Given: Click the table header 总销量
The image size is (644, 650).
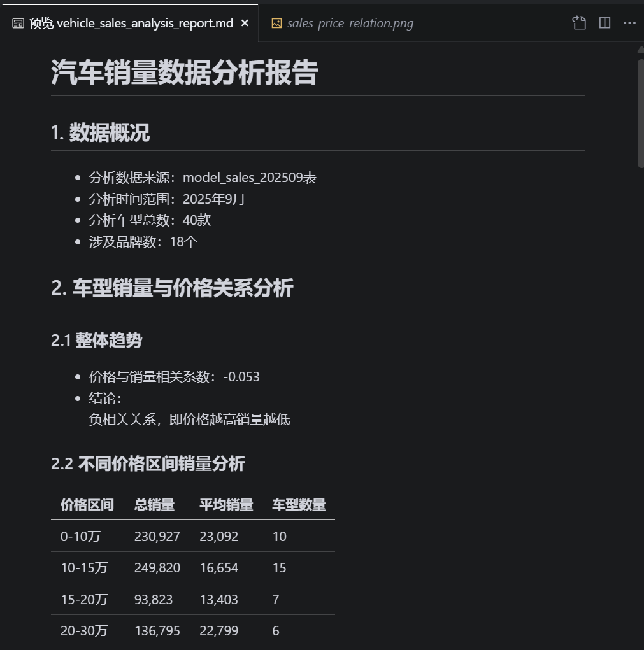Looking at the screenshot, I should pyautogui.click(x=155, y=505).
